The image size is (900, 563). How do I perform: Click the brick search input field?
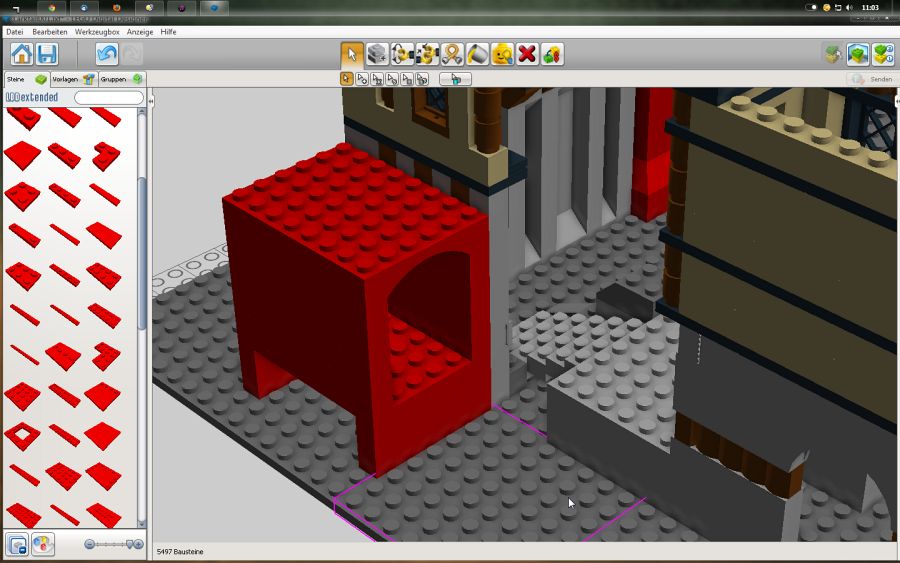click(108, 98)
